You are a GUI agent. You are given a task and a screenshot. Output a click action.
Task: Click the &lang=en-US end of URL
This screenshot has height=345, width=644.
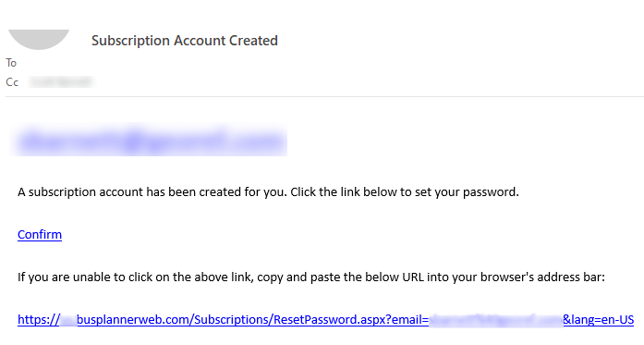(x=599, y=319)
